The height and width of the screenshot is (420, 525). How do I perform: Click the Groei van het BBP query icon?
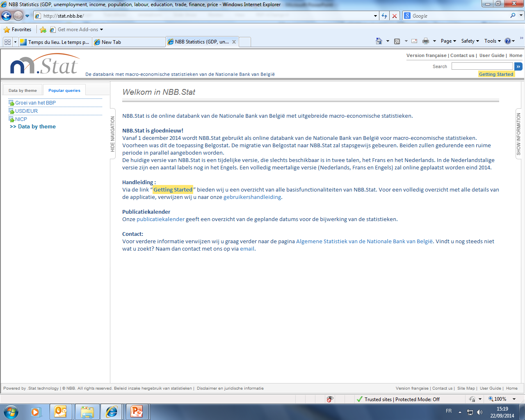coord(11,103)
